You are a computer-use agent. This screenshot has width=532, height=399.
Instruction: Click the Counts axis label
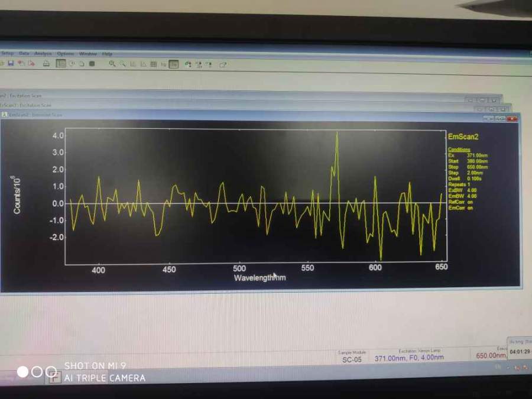[17, 194]
